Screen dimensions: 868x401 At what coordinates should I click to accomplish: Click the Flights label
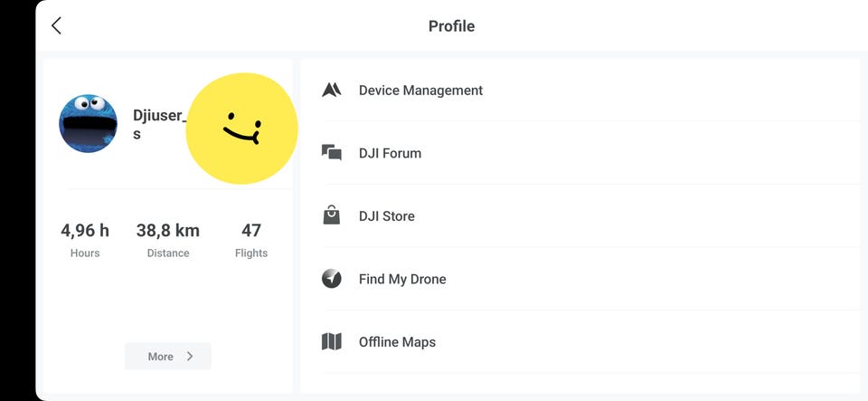click(251, 253)
